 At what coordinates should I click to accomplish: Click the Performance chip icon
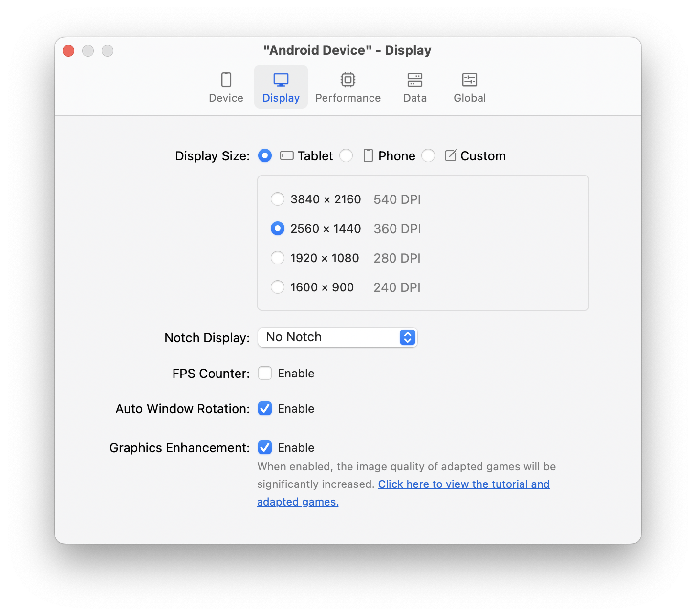click(x=348, y=80)
